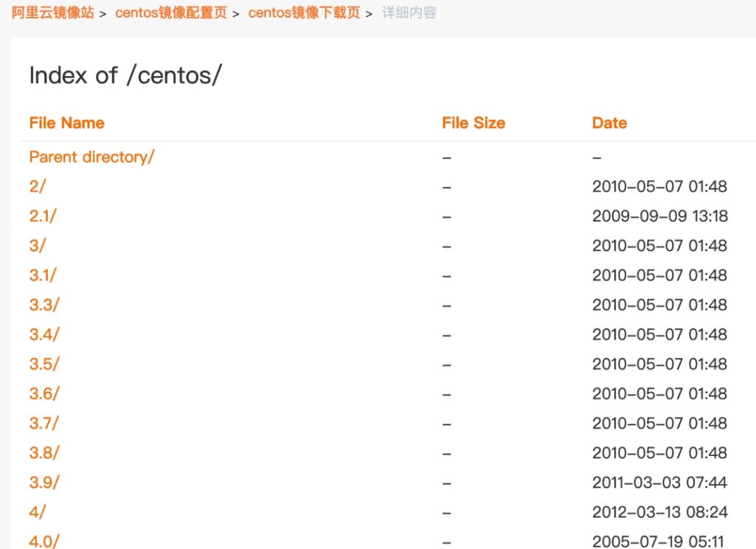Open the 3.9/ directory
Screen dimensions: 756x549
[x=43, y=482]
